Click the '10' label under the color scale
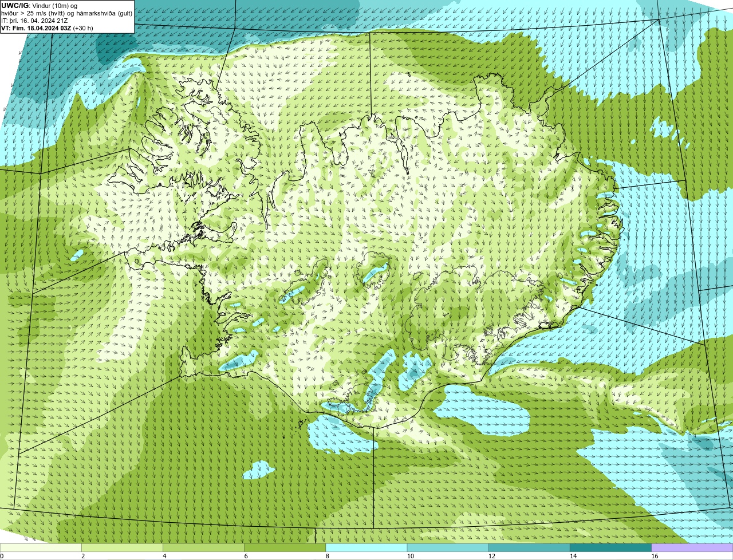This screenshot has height=560, width=733. pyautogui.click(x=410, y=556)
